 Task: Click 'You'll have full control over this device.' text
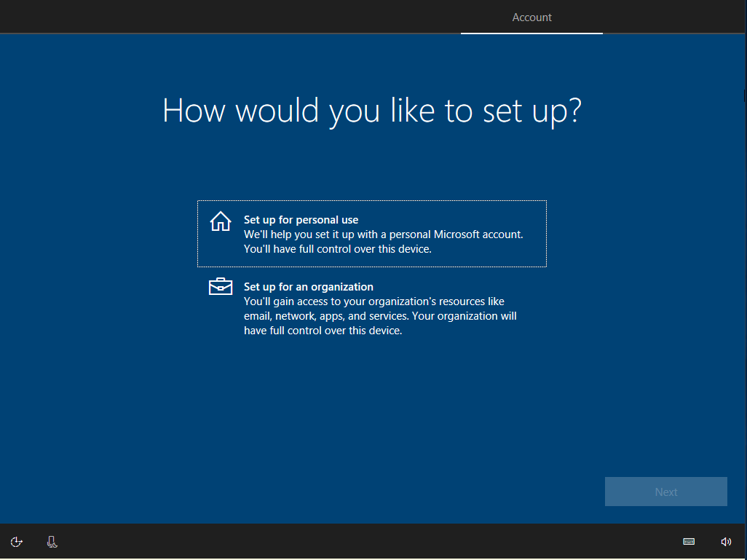(338, 249)
